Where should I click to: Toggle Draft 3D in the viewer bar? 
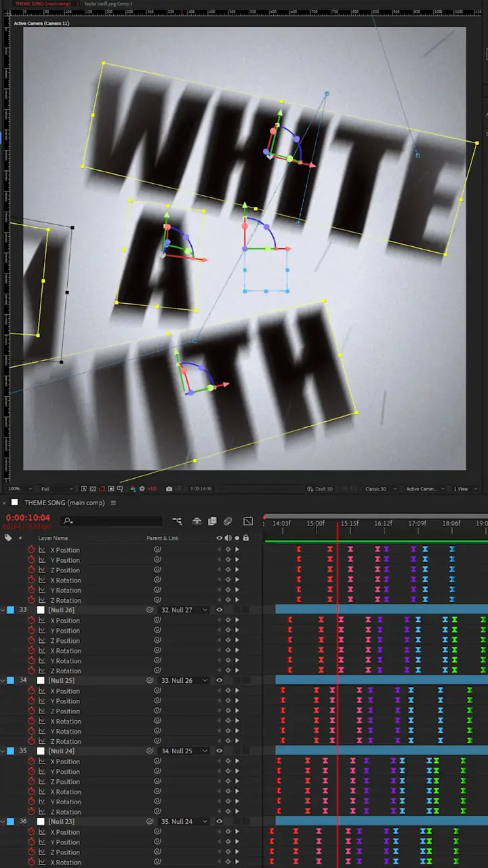320,489
